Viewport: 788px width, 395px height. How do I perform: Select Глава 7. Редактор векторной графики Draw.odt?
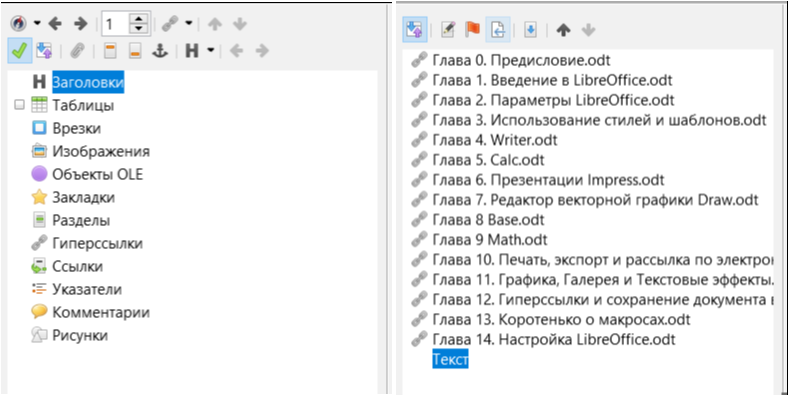tap(596, 200)
